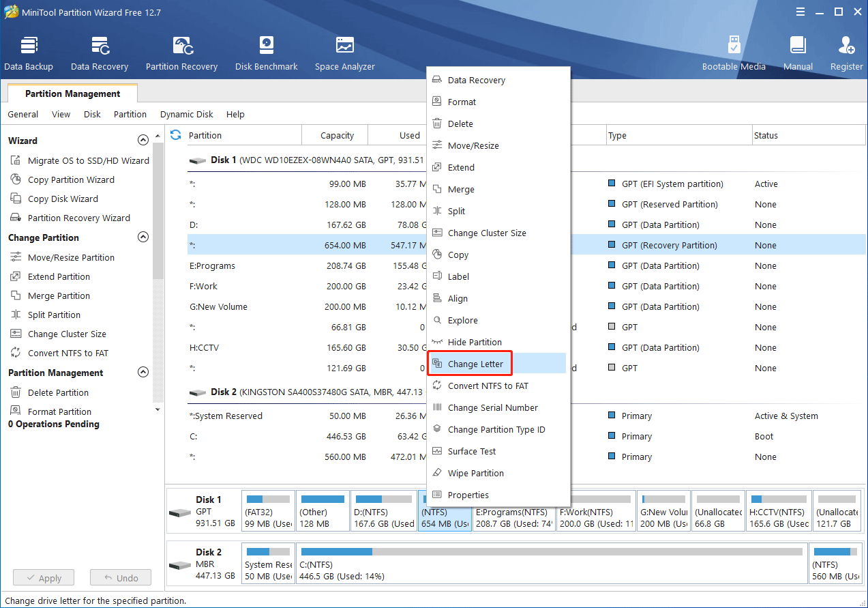The height and width of the screenshot is (608, 868).
Task: Select Format Partition in the sidebar
Action: [50, 411]
